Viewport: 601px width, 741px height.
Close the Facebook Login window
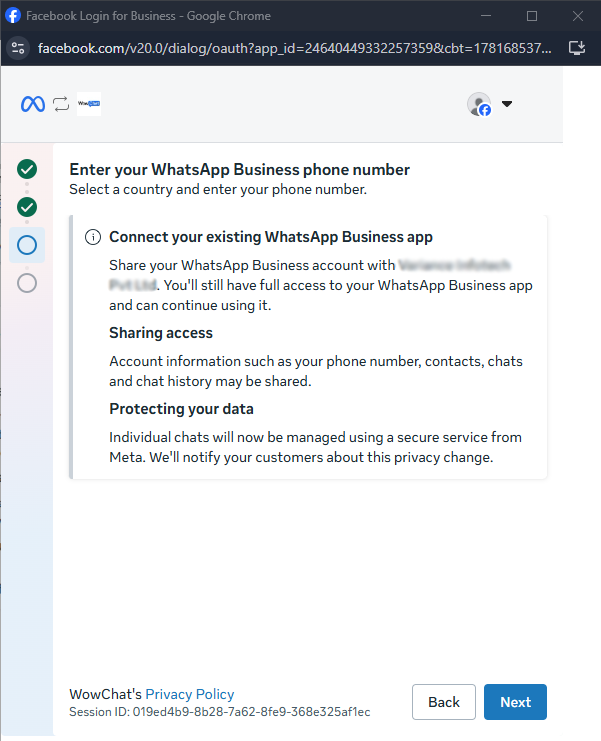[577, 16]
